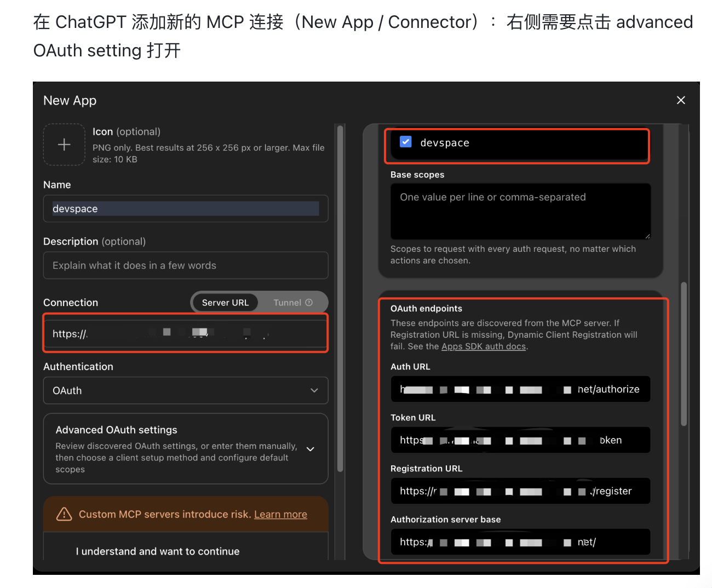This screenshot has width=712, height=588.
Task: Click the Connection server URL field
Action: tap(186, 333)
